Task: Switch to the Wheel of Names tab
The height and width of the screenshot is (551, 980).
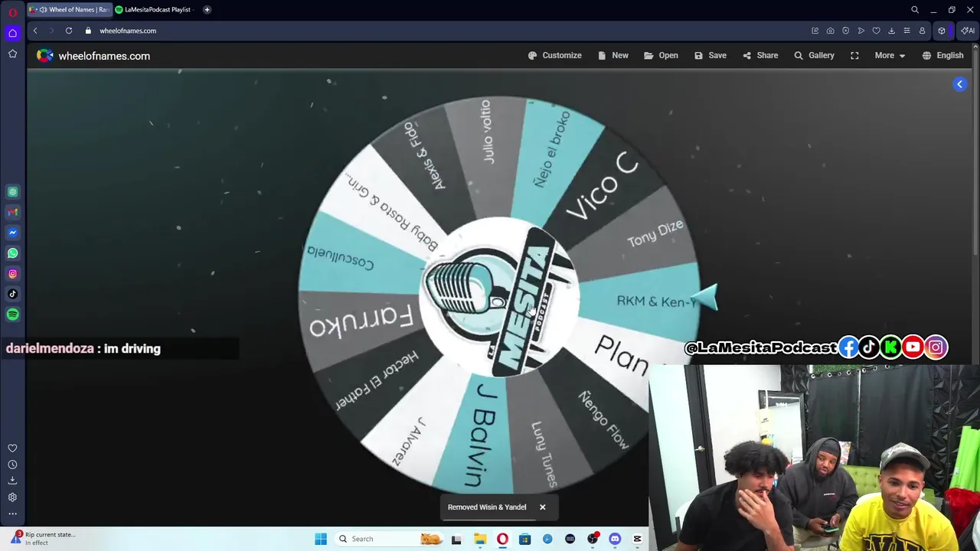Action: [x=69, y=10]
